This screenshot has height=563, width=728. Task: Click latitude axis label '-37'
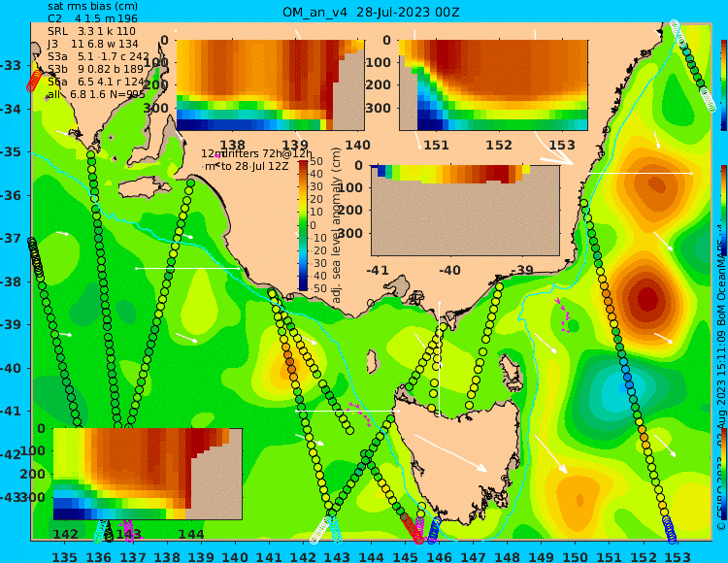tap(11, 239)
